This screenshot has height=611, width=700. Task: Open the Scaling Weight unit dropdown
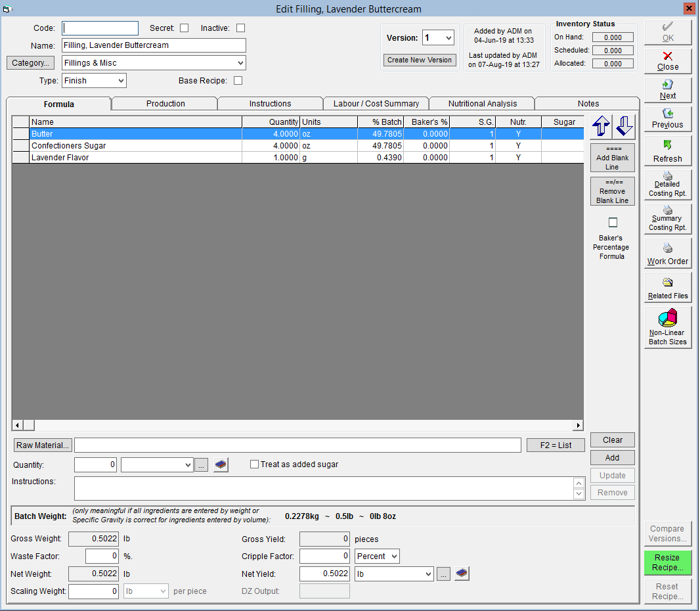[146, 591]
